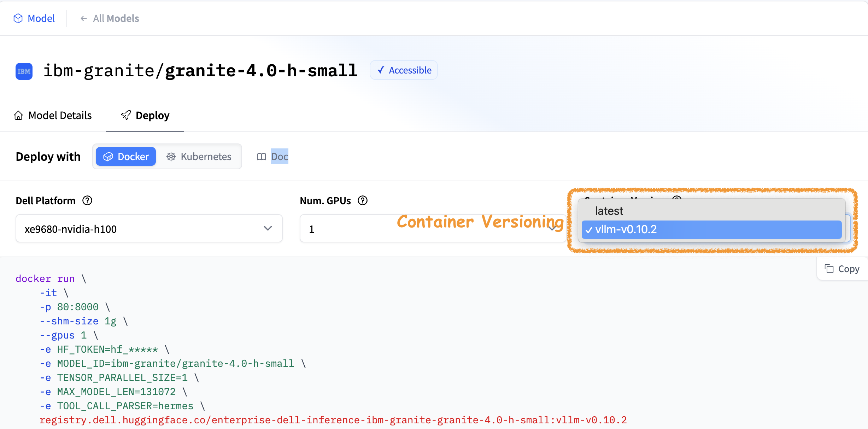
Task: Select the Docker deploy option
Action: 126,157
